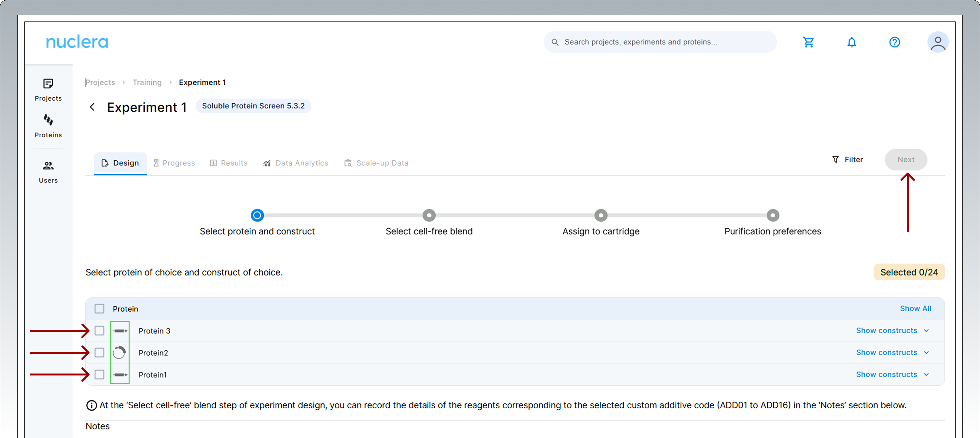
Task: Expand Show constructs for Protein1
Action: click(892, 374)
